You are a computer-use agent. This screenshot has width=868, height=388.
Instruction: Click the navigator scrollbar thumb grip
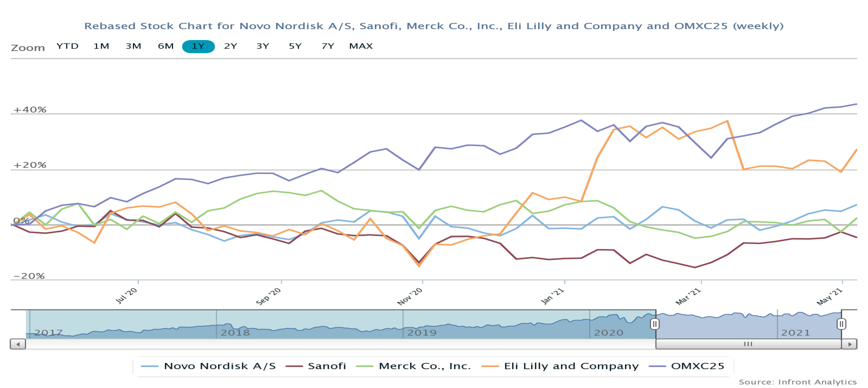coord(748,344)
